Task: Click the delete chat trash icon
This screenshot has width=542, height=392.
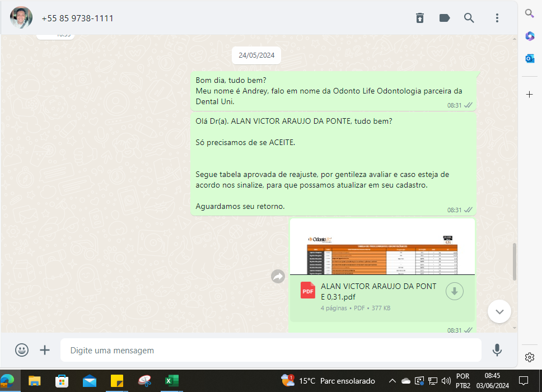Action: click(420, 18)
